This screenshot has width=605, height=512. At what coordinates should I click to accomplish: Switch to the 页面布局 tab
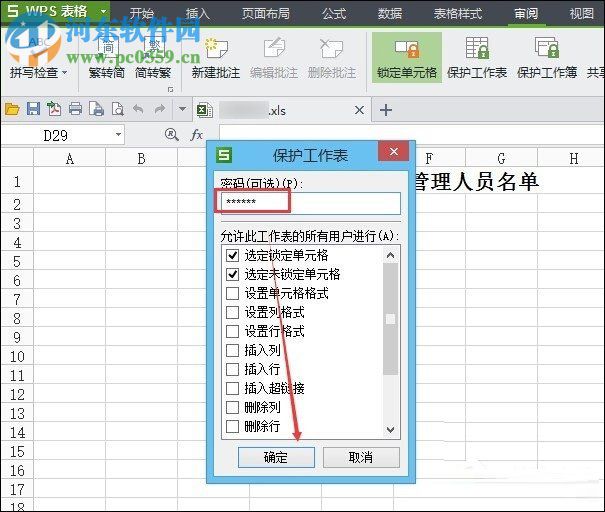click(x=266, y=14)
